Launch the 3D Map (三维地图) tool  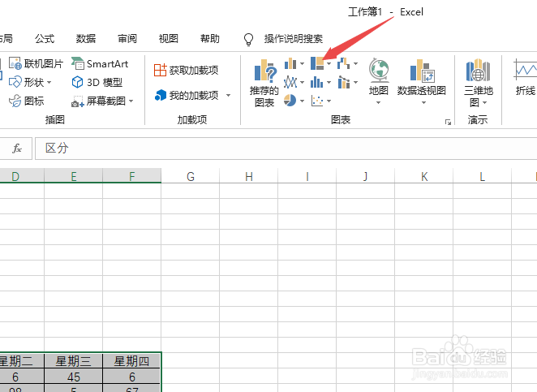478,83
